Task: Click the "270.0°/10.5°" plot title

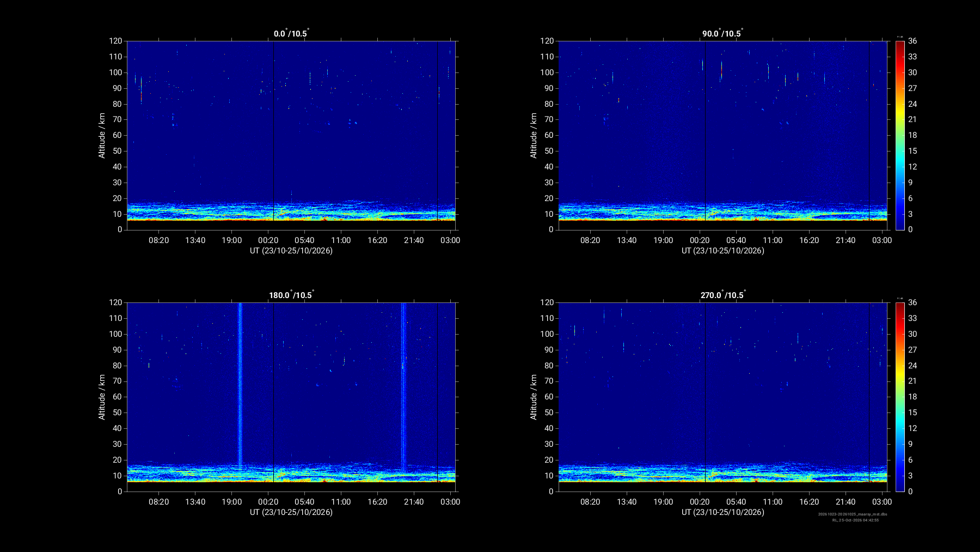Action: coord(723,295)
